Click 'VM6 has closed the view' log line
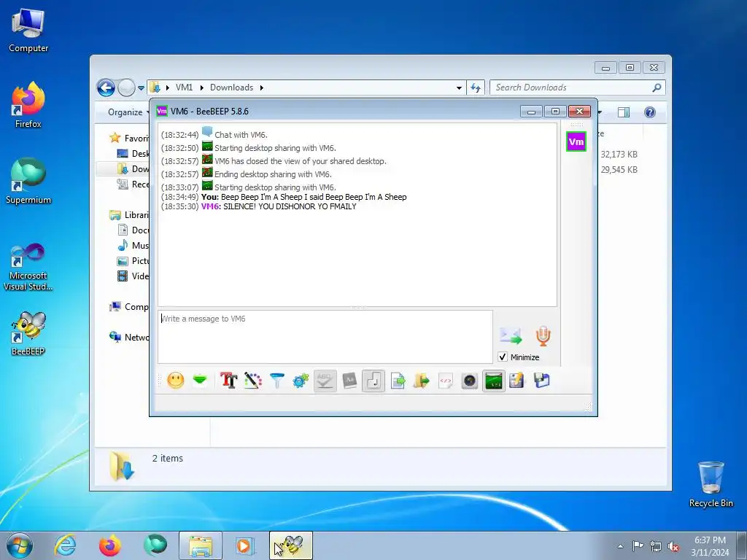Viewport: 747px width, 560px height. 301,161
